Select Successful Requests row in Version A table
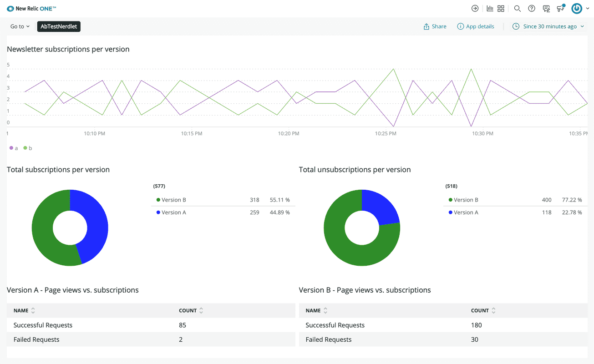 [x=151, y=325]
